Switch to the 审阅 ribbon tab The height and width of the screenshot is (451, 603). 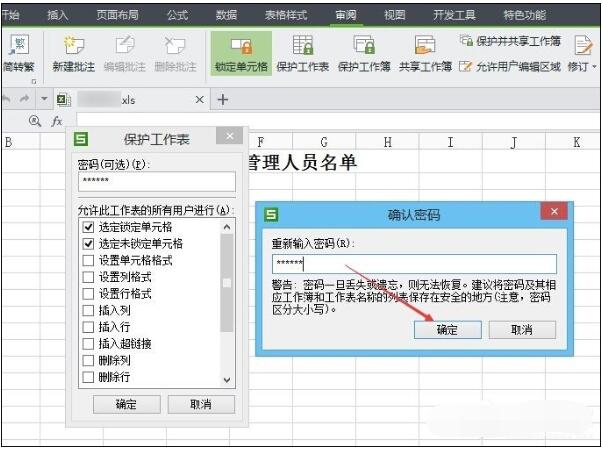coord(346,15)
